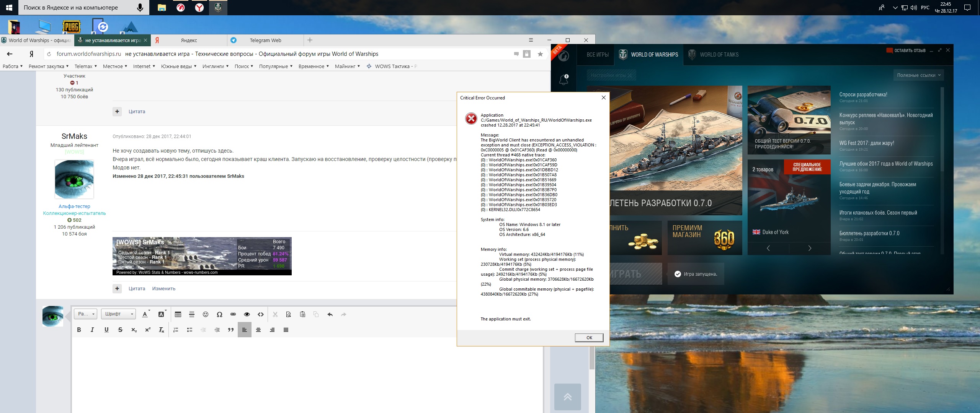Switch to the Яндекс browser tab
The width and height of the screenshot is (980, 413).
(189, 40)
